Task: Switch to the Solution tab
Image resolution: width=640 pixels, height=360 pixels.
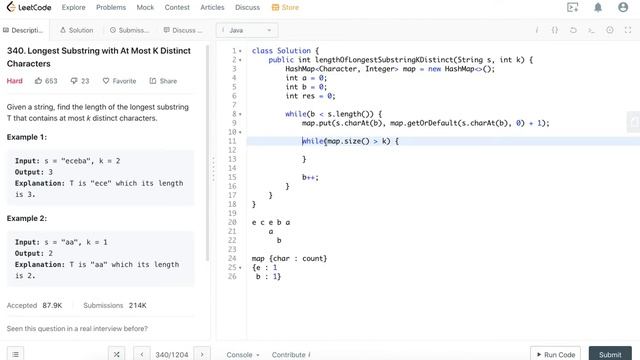Action: 77,30
